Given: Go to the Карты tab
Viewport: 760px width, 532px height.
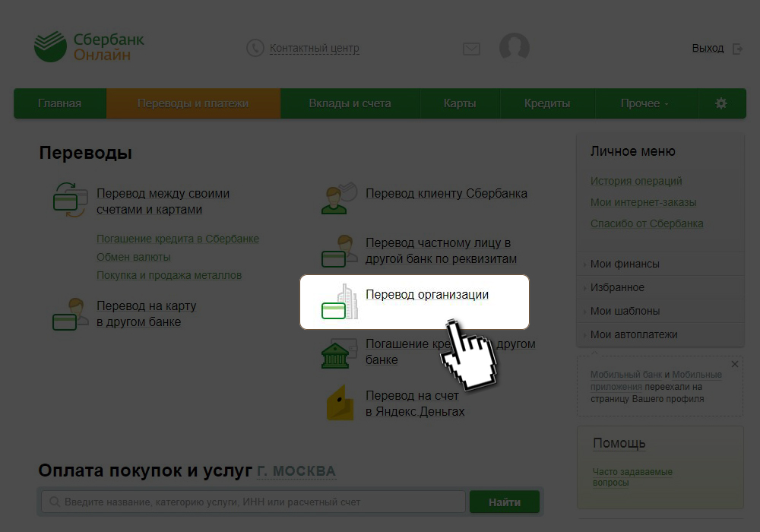Looking at the screenshot, I should click(x=460, y=103).
